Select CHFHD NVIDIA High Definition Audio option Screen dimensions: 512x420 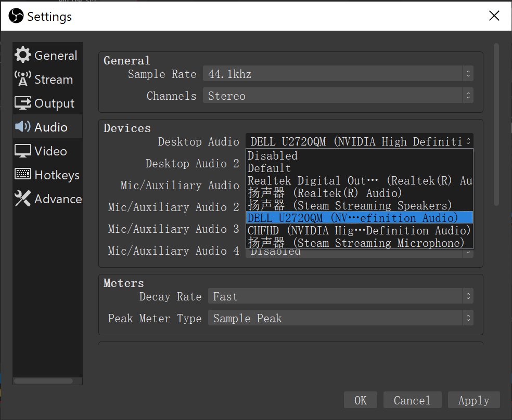[x=359, y=231]
